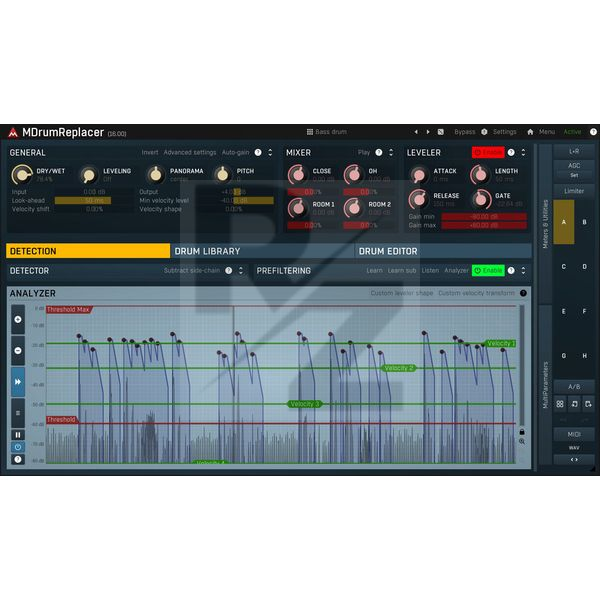Switch to the Drum Editor tab
This screenshot has height=600, width=600.
[x=388, y=251]
